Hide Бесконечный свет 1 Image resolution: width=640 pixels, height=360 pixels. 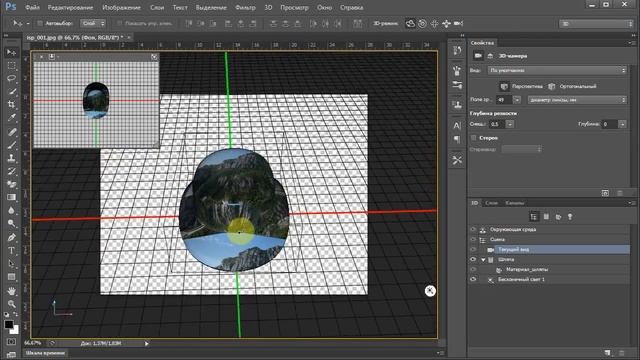pos(473,280)
